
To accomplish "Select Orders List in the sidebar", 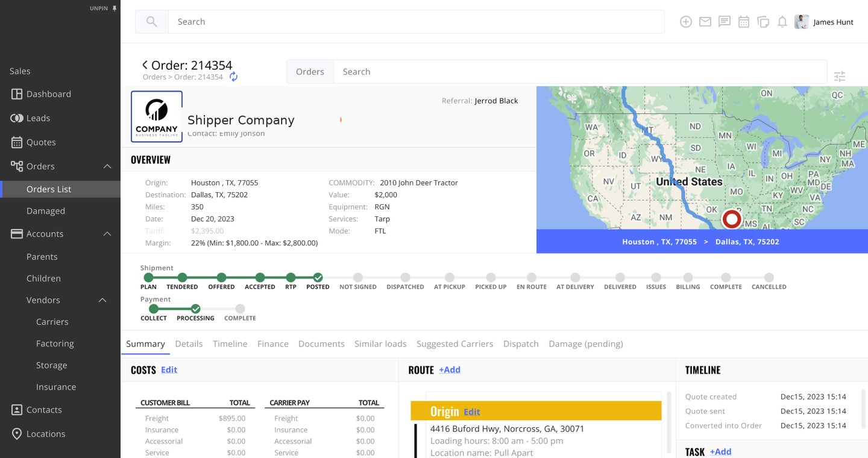I will (60, 189).
